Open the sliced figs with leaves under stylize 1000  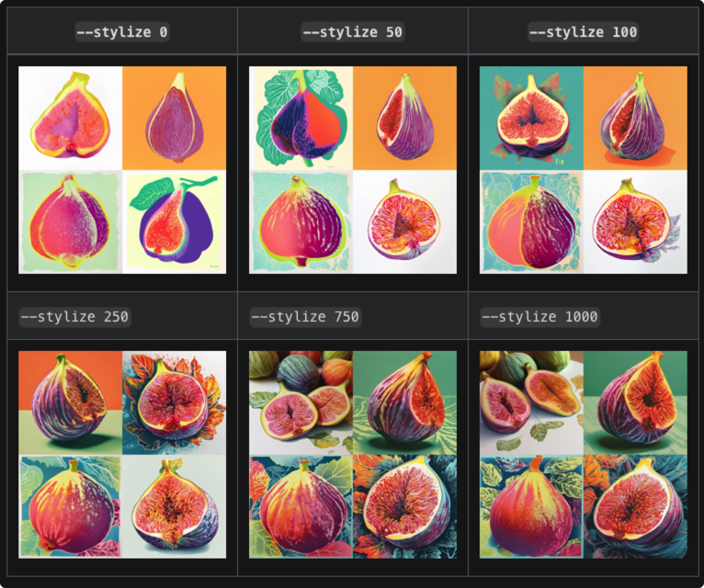(x=531, y=403)
